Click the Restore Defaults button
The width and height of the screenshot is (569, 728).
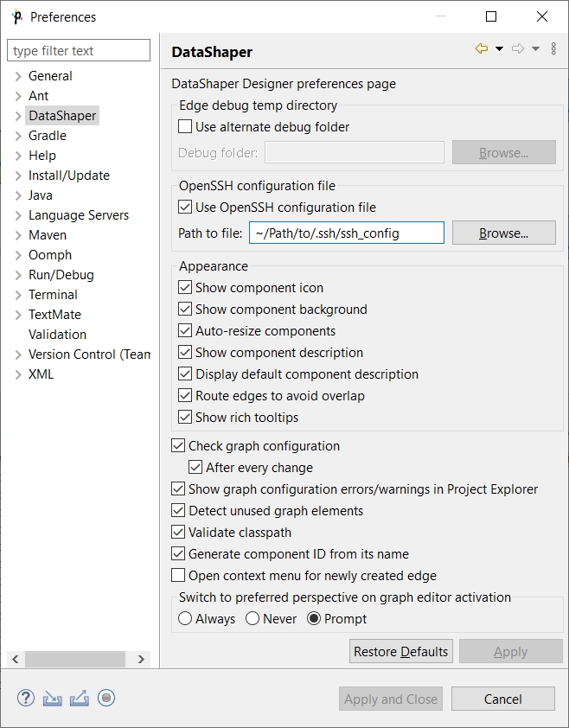pyautogui.click(x=401, y=651)
